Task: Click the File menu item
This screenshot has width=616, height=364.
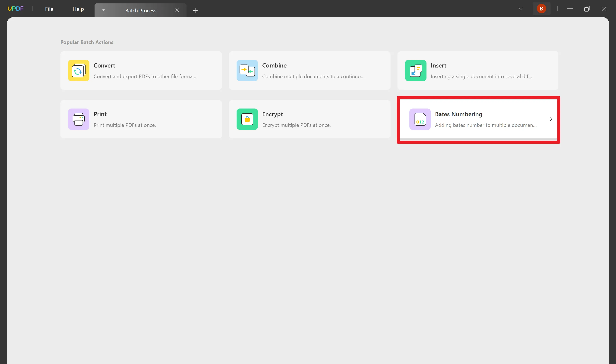Action: pyautogui.click(x=49, y=8)
